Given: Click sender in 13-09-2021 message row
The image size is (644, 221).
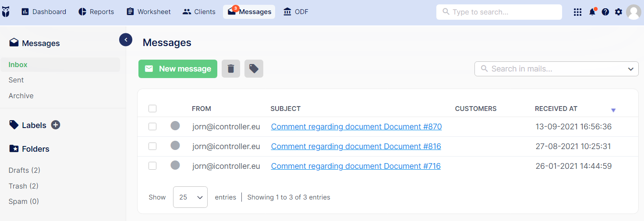Looking at the screenshot, I should tap(226, 127).
